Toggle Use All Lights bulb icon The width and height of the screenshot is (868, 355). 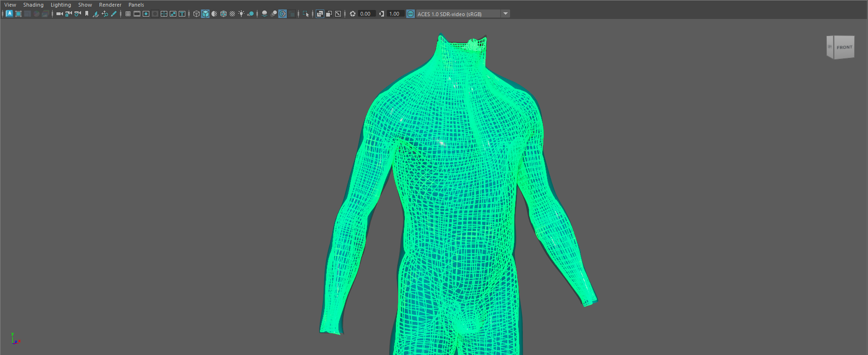241,14
